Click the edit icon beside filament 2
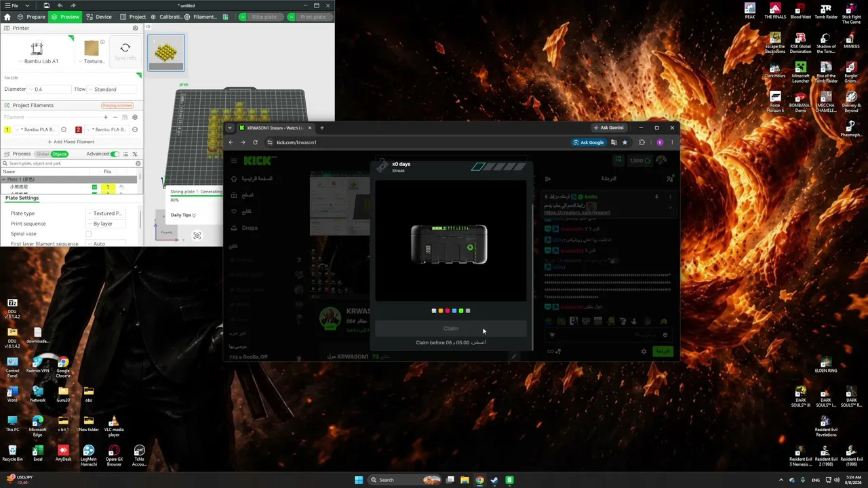Image resolution: width=868 pixels, height=488 pixels. coord(135,129)
